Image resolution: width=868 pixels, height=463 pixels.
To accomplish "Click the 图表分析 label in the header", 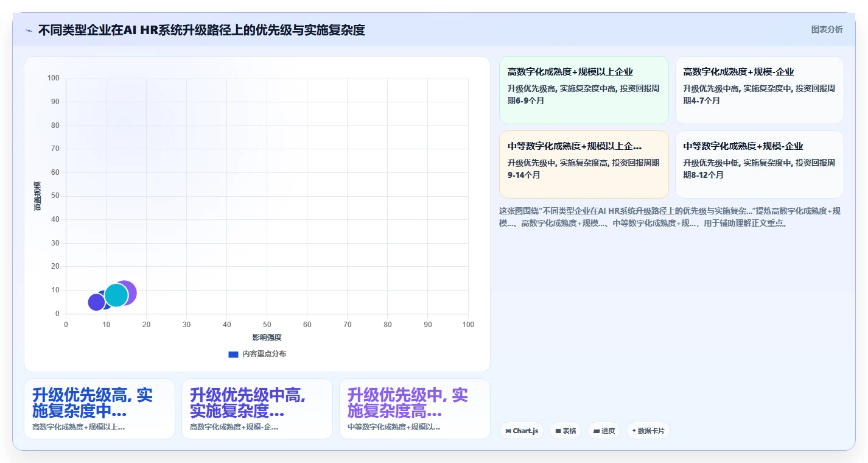I will click(827, 29).
